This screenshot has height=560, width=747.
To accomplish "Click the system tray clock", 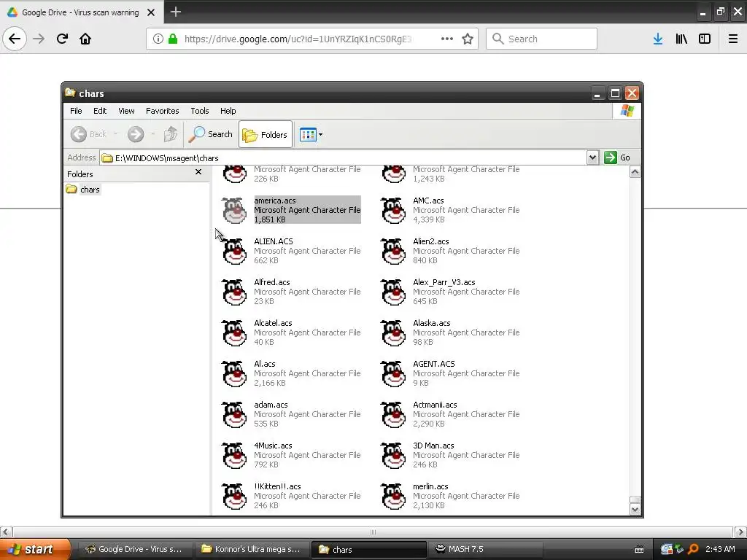I will (720, 549).
